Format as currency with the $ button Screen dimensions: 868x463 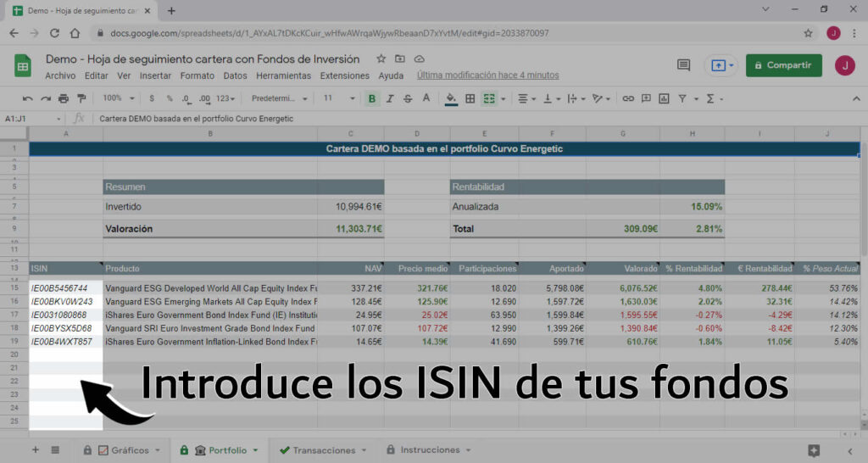[152, 98]
